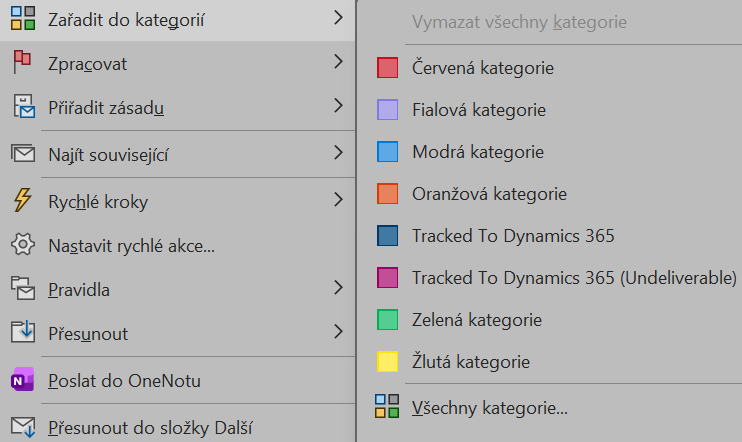Expand the Zařadit do kategorií submenu arrow
Screen dimensions: 742x442
(339, 18)
